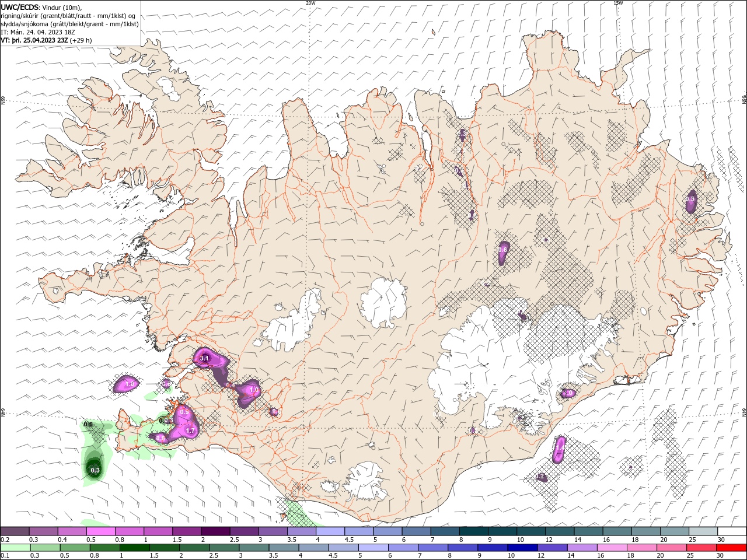Click the 0.2 swatch in the upper snow scale
Image resolution: width=747 pixels, height=560 pixels.
(15, 531)
